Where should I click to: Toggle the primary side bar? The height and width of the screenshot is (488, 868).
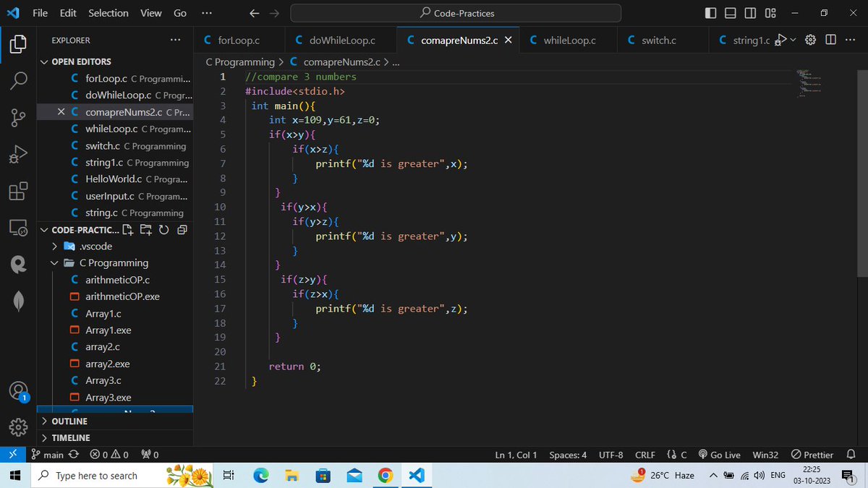click(x=711, y=13)
